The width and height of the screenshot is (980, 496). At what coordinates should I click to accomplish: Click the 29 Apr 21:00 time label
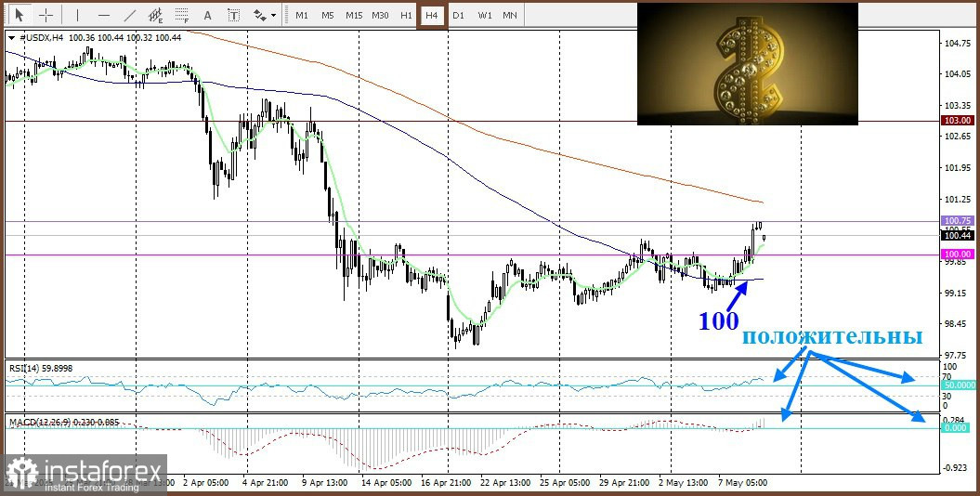coord(624,483)
